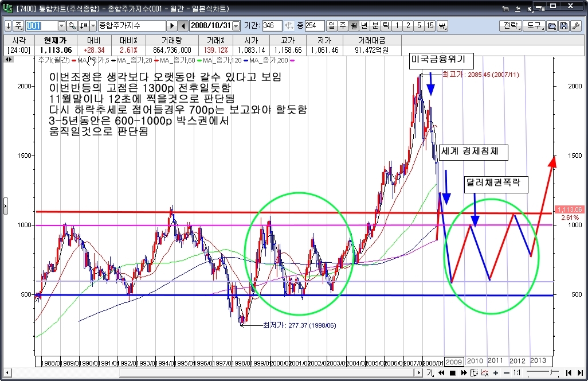
Task: Open the 도구 tools menu
Action: click(x=535, y=26)
